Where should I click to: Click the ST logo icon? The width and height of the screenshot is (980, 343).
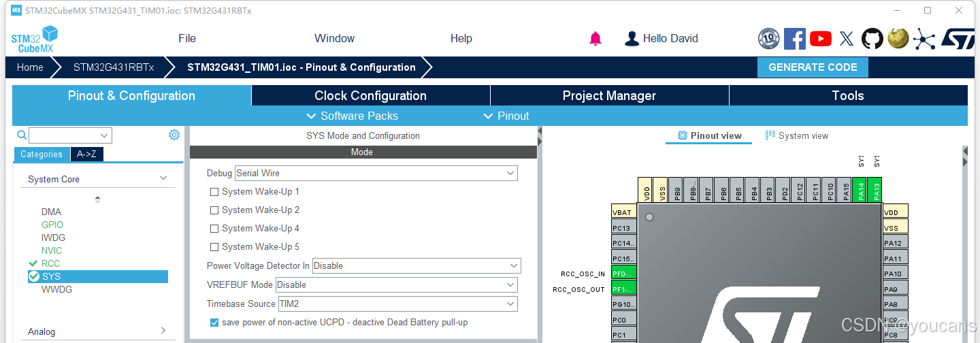click(x=959, y=39)
